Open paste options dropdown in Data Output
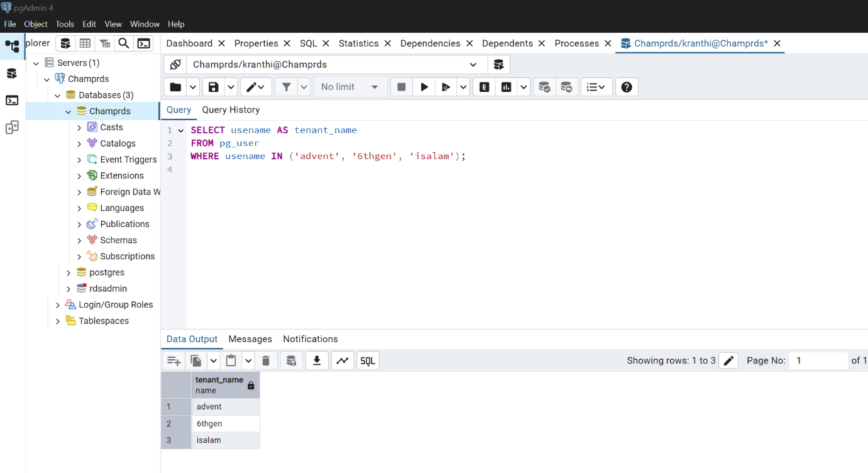Viewport: 868px width, 473px height. [248, 360]
